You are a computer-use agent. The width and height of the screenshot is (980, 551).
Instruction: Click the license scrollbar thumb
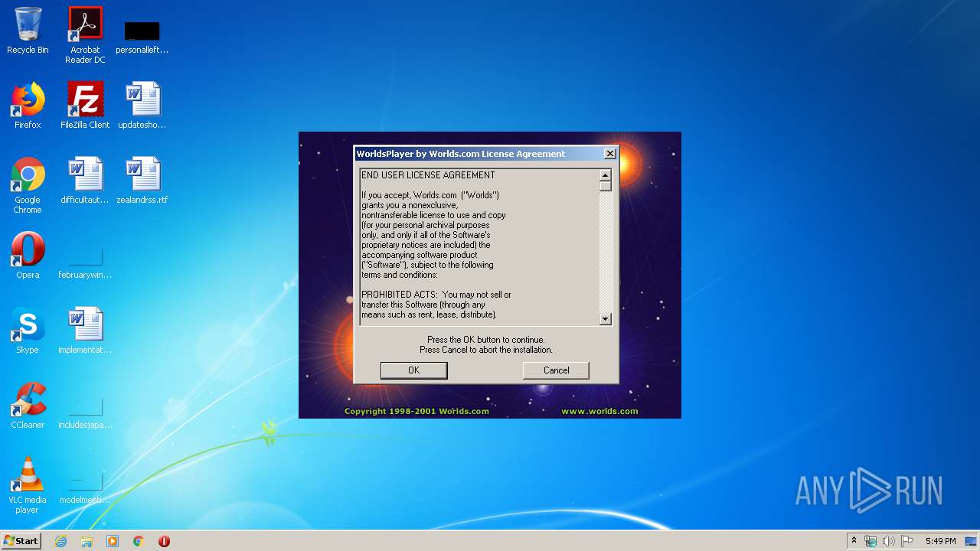click(x=606, y=186)
